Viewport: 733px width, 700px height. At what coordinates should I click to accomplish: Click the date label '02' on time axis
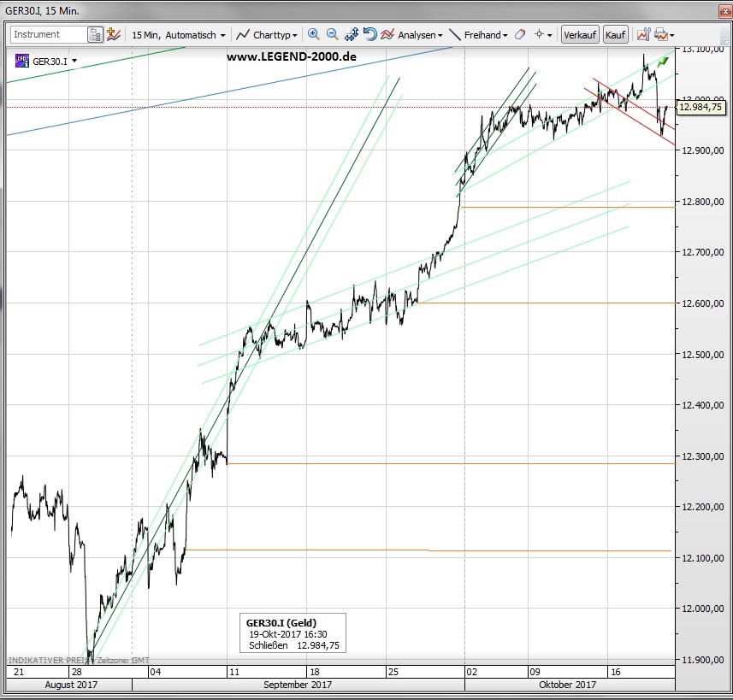click(471, 672)
